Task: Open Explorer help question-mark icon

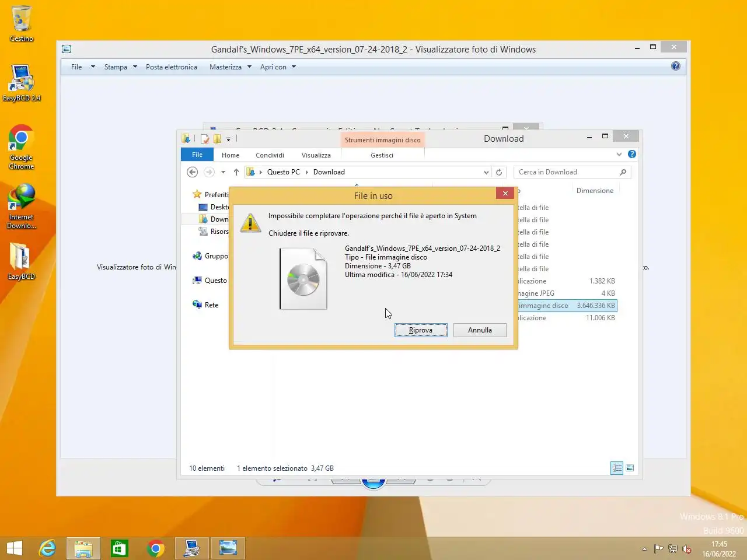Action: point(632,155)
